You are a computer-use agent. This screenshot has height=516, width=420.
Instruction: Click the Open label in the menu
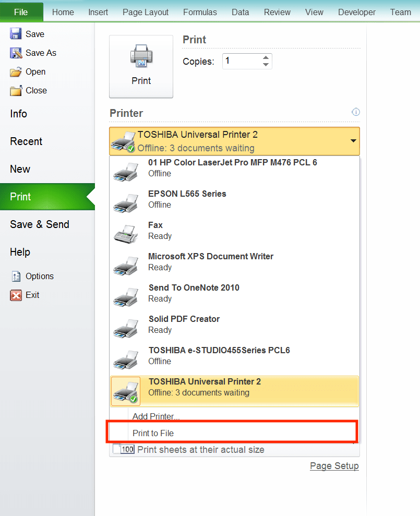pyautogui.click(x=35, y=72)
